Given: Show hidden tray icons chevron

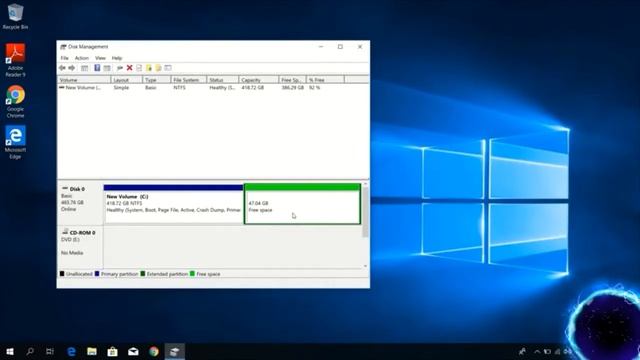Looking at the screenshot, I should pos(537,351).
